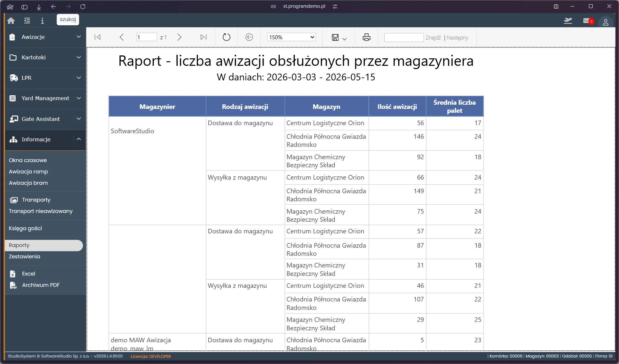This screenshot has height=364, width=619.
Task: Click the airplane landing icon in header
Action: (x=568, y=21)
